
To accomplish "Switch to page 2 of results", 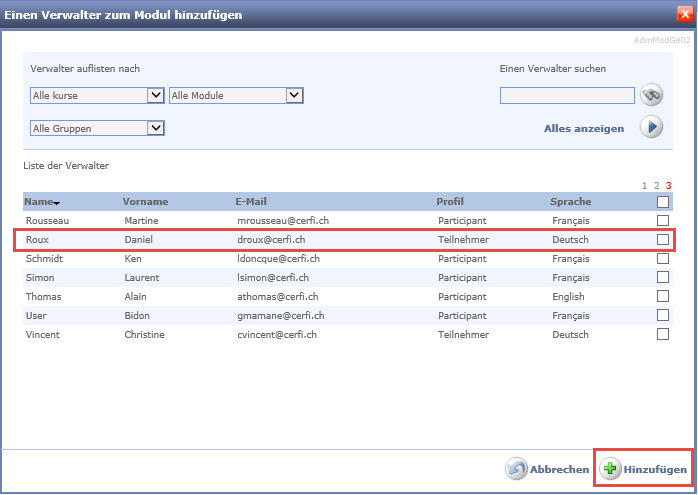I will tap(656, 186).
